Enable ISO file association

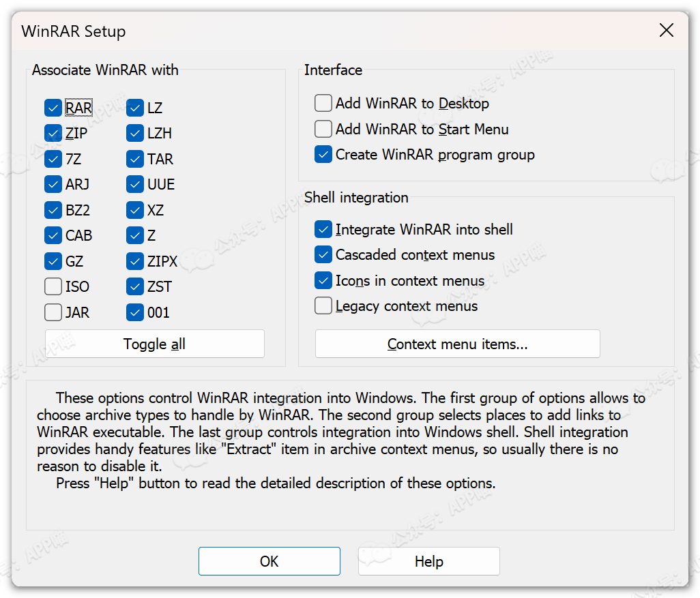(53, 286)
